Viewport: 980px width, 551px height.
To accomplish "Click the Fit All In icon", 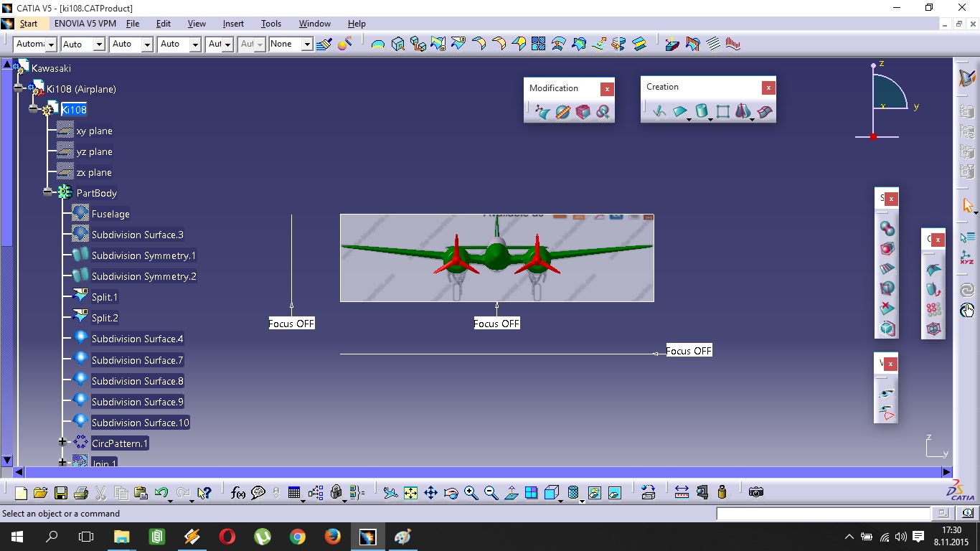I will pos(410,493).
